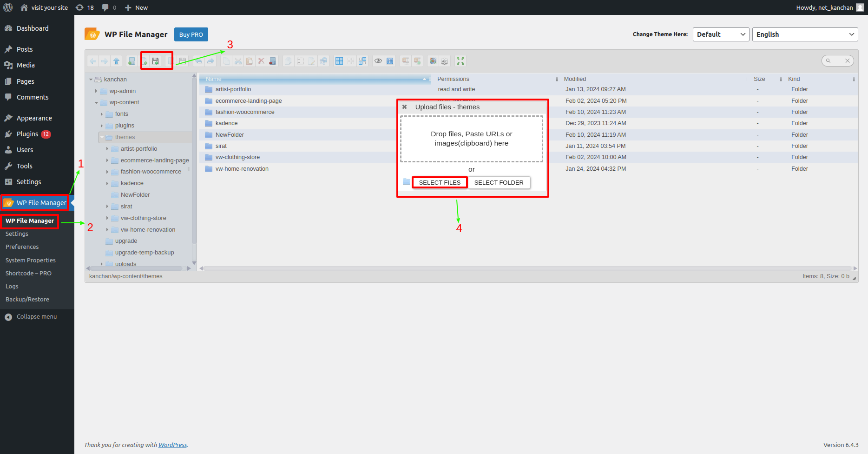Open the blue info icon
Viewport: 868px width, 454px height.
(390, 61)
